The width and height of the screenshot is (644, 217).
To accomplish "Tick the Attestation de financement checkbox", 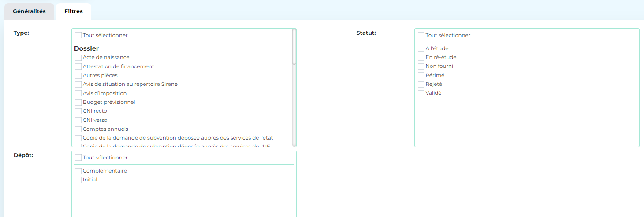I will click(x=78, y=66).
